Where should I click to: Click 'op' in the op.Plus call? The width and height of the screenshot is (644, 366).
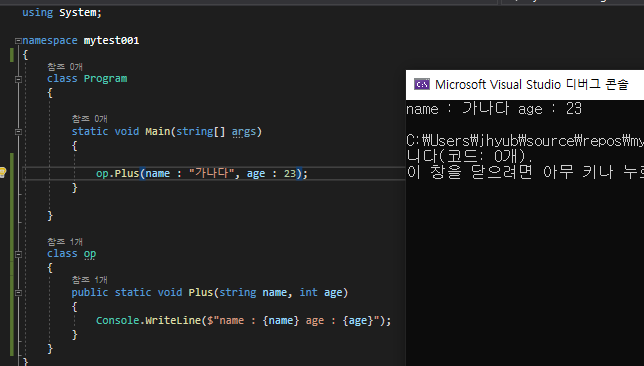[x=102, y=174]
